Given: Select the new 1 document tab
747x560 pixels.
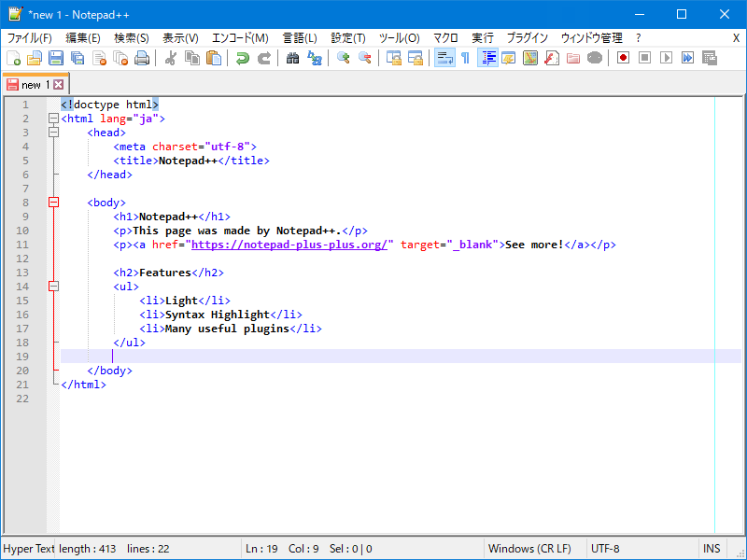Looking at the screenshot, I should click(30, 83).
